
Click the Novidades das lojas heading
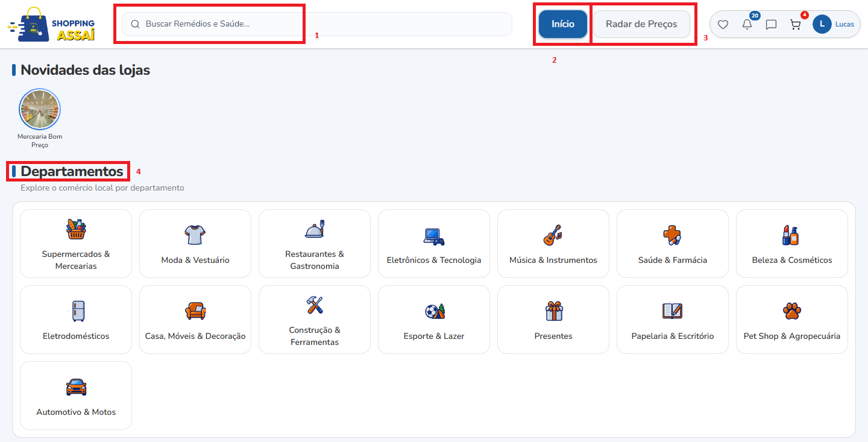pos(85,70)
